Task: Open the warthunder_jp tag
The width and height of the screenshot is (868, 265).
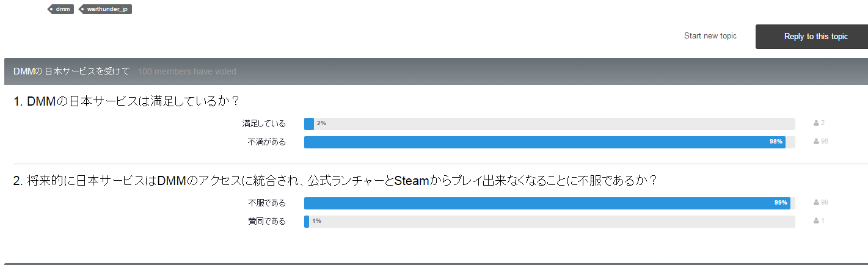Action: tap(106, 9)
